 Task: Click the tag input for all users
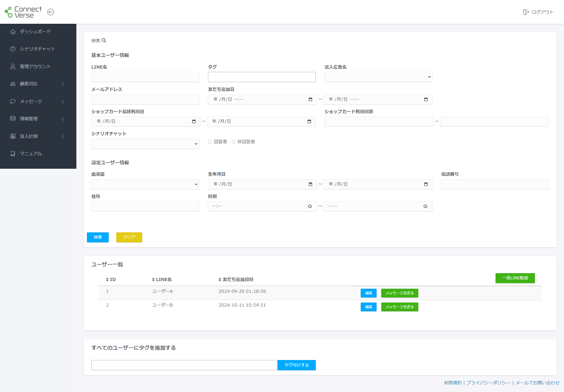point(184,365)
